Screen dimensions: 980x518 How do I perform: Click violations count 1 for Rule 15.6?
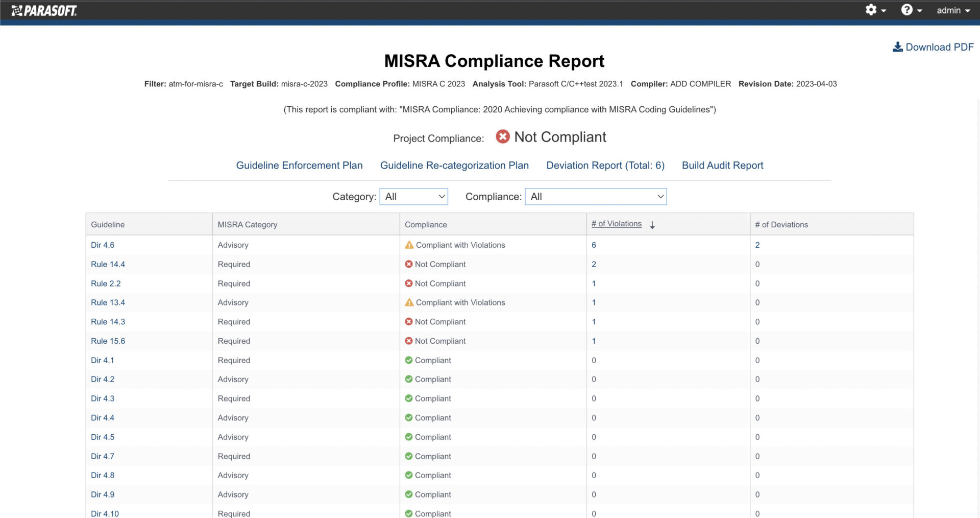(x=594, y=341)
